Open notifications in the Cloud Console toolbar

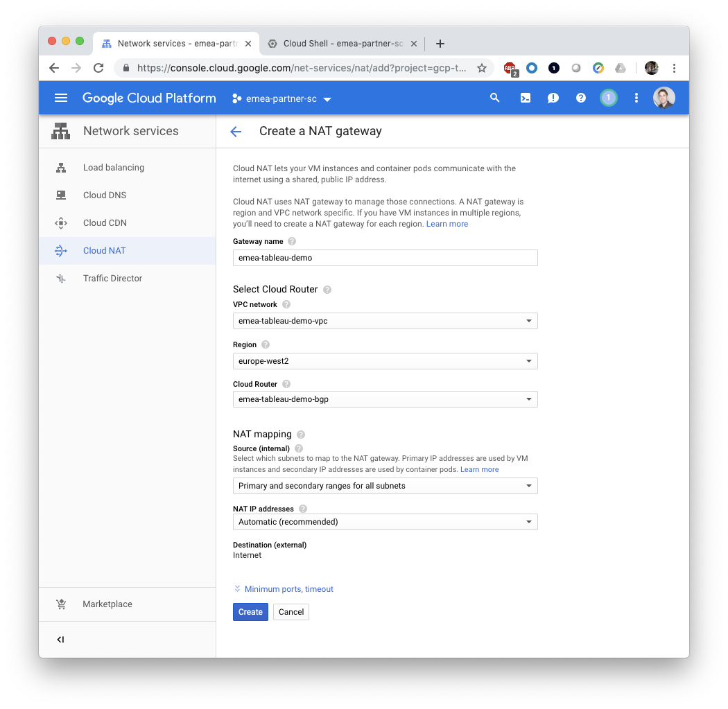[553, 98]
